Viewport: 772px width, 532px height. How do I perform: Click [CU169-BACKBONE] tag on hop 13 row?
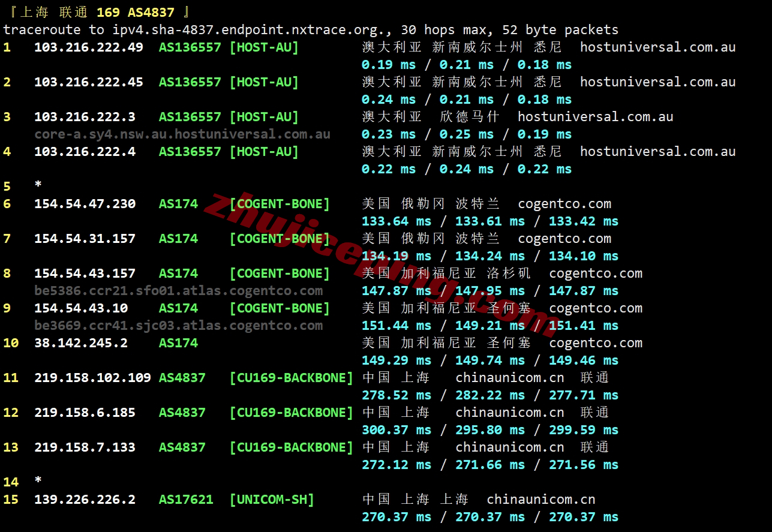(292, 447)
